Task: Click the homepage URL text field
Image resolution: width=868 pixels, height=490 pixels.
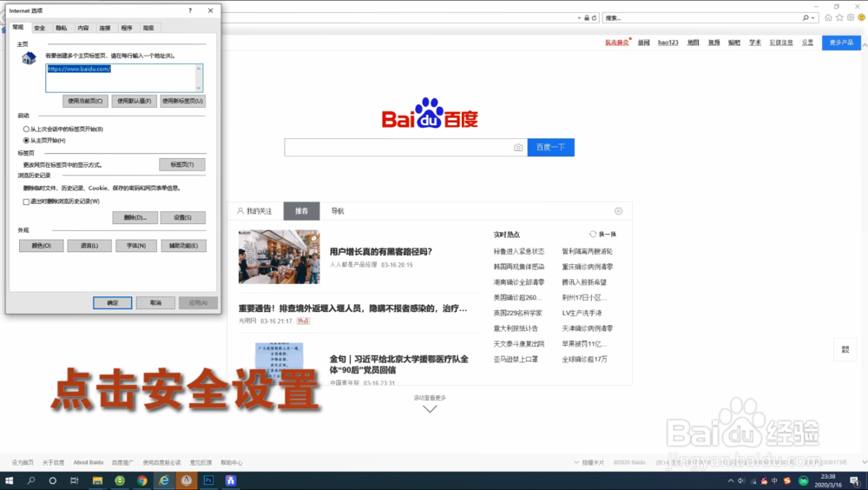Action: (x=120, y=77)
